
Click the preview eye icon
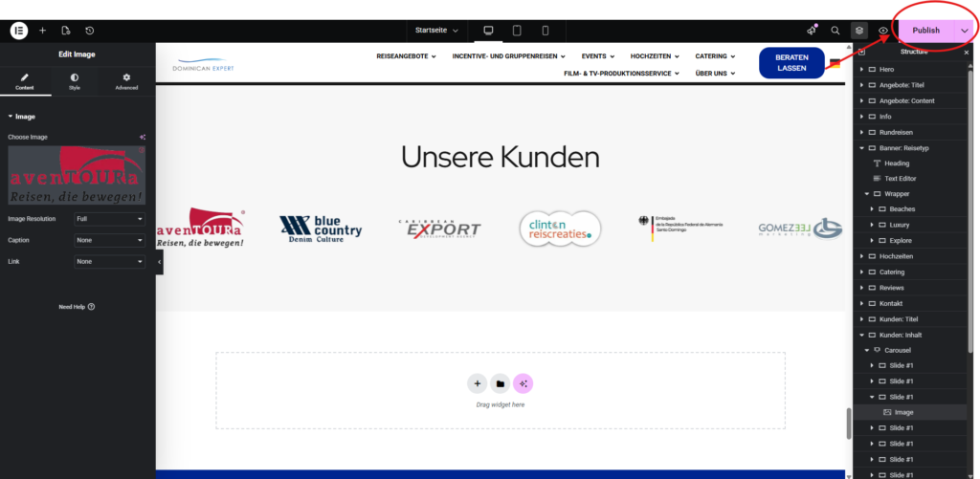[x=883, y=30]
